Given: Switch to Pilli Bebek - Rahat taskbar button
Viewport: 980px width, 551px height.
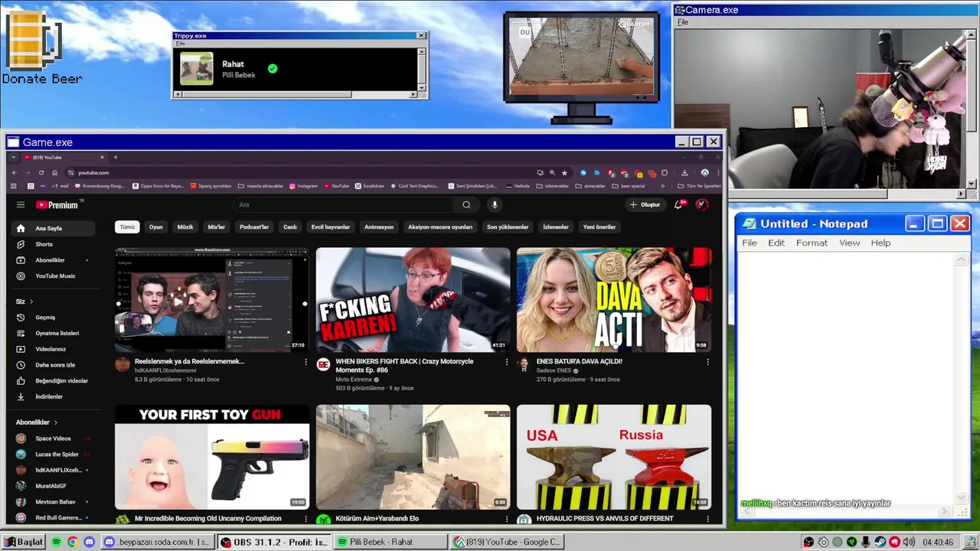Looking at the screenshot, I should (x=390, y=542).
